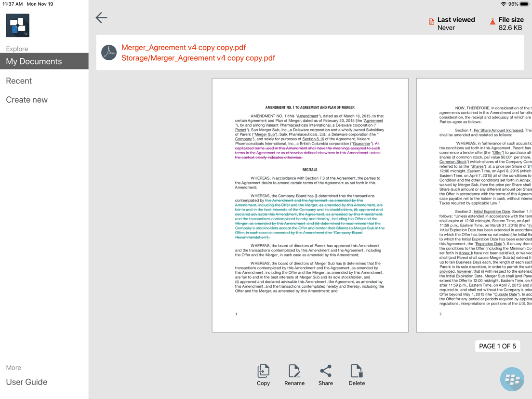Tap the More section heading
The width and height of the screenshot is (532, 399).
tap(13, 368)
